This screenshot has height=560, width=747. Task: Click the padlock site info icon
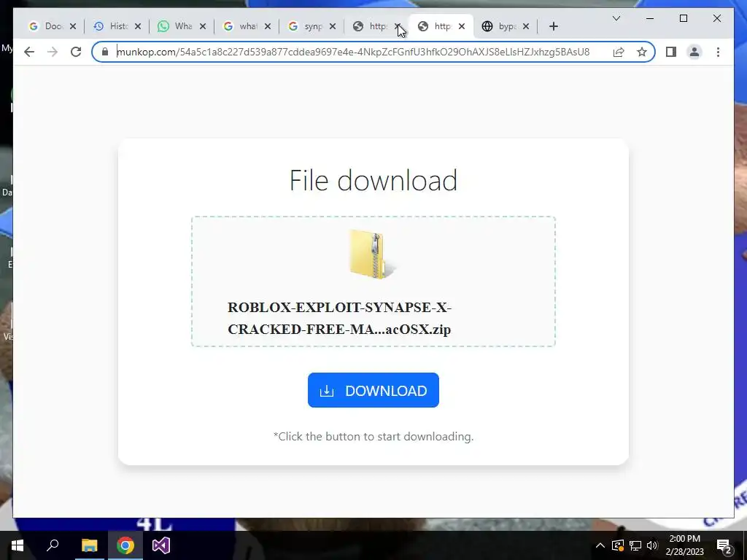pyautogui.click(x=105, y=52)
